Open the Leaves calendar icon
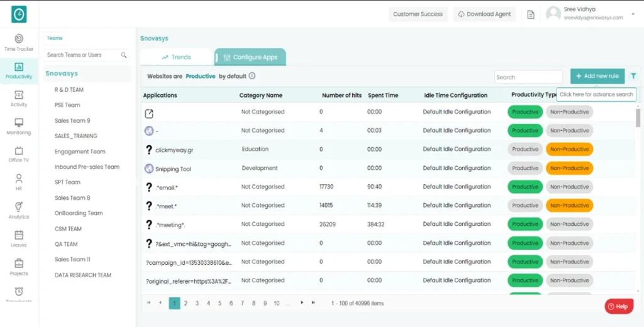644x327 pixels. click(x=19, y=235)
